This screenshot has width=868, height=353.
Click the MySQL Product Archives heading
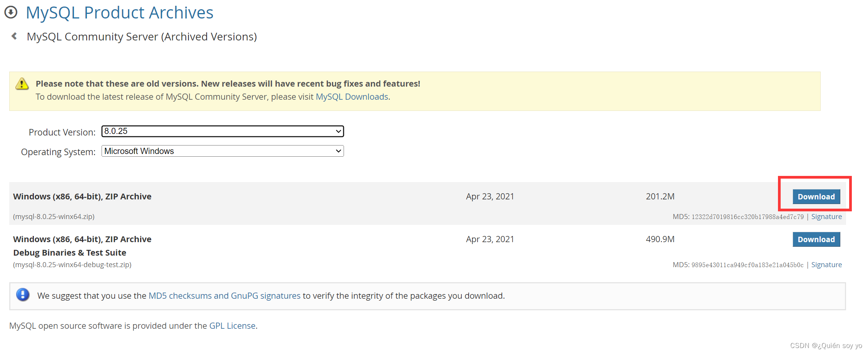point(119,12)
